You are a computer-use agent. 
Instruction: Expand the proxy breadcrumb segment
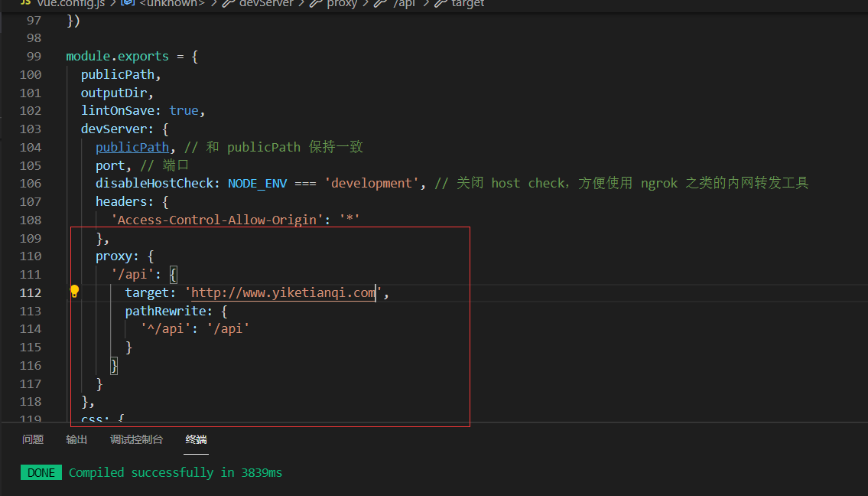[x=341, y=4]
